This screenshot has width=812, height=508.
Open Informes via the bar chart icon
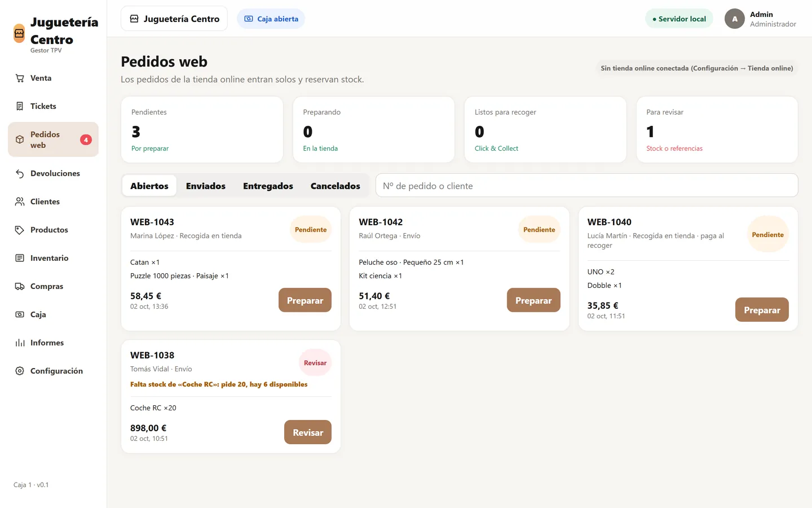coord(20,343)
